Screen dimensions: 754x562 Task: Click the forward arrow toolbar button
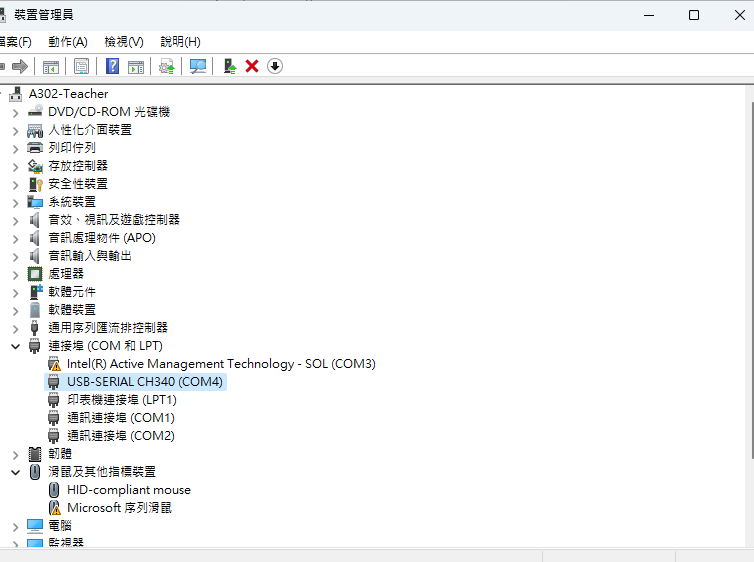click(x=19, y=66)
